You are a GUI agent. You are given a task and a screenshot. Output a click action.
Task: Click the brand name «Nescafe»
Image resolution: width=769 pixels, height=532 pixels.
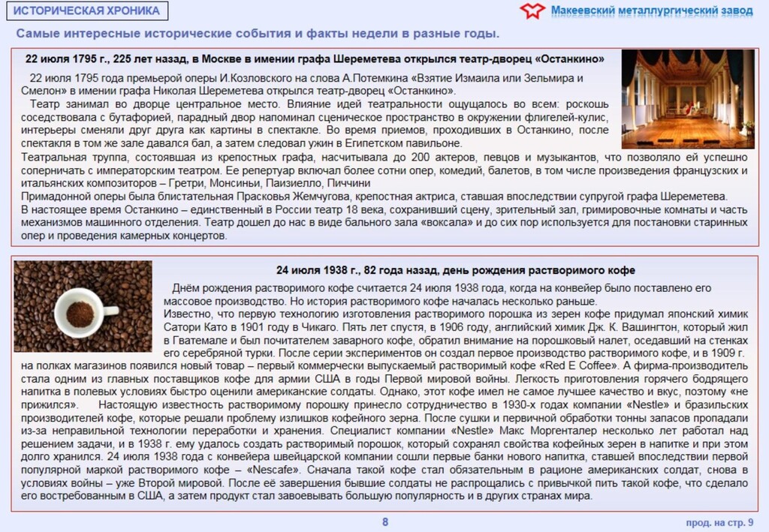point(273,470)
